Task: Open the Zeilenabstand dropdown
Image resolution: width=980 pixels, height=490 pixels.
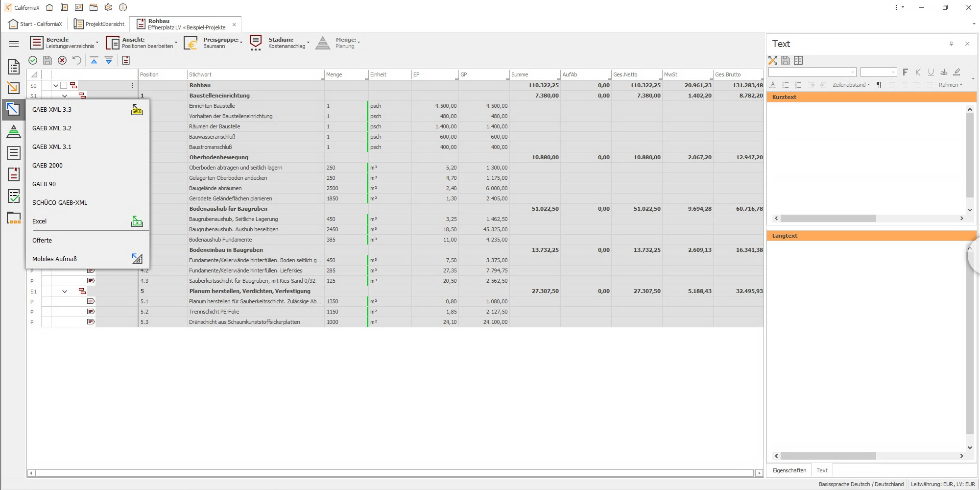Action: click(851, 85)
